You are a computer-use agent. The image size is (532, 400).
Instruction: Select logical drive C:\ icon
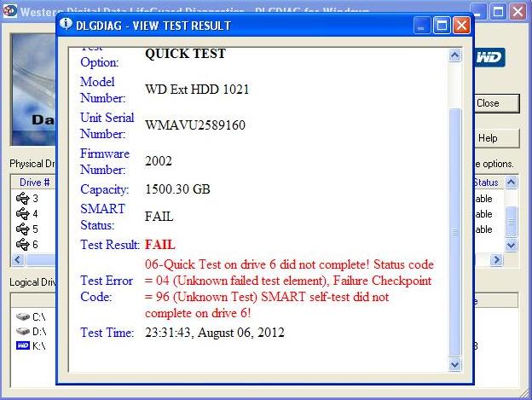(23, 316)
